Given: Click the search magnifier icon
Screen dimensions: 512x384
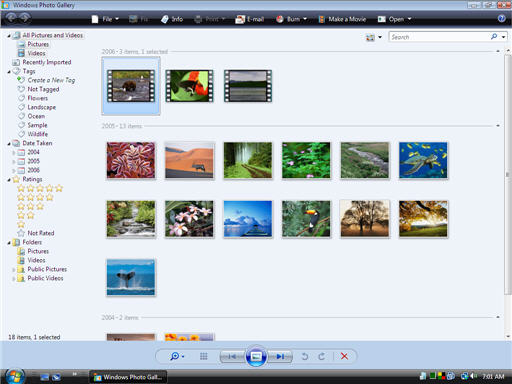Looking at the screenshot, I should coord(494,37).
